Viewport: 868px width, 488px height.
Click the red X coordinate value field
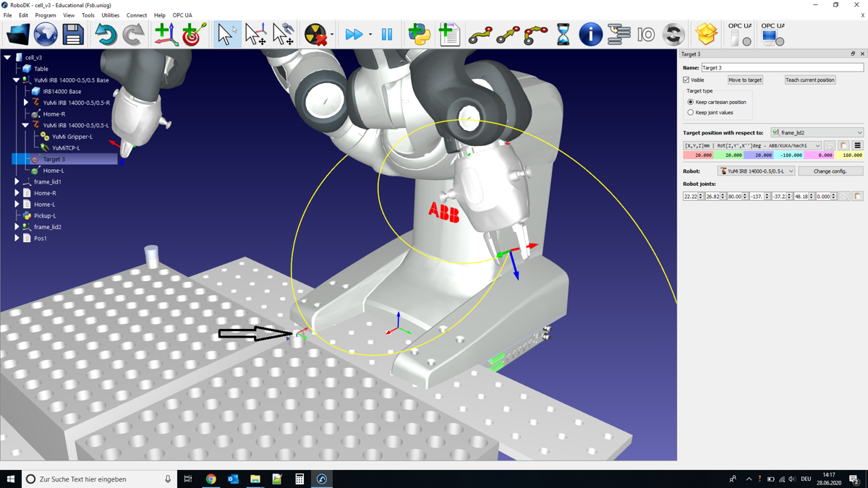pyautogui.click(x=698, y=155)
